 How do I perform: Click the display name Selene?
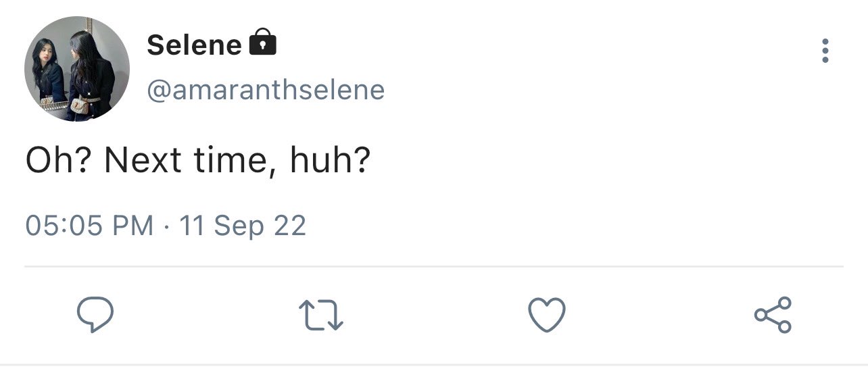[194, 45]
